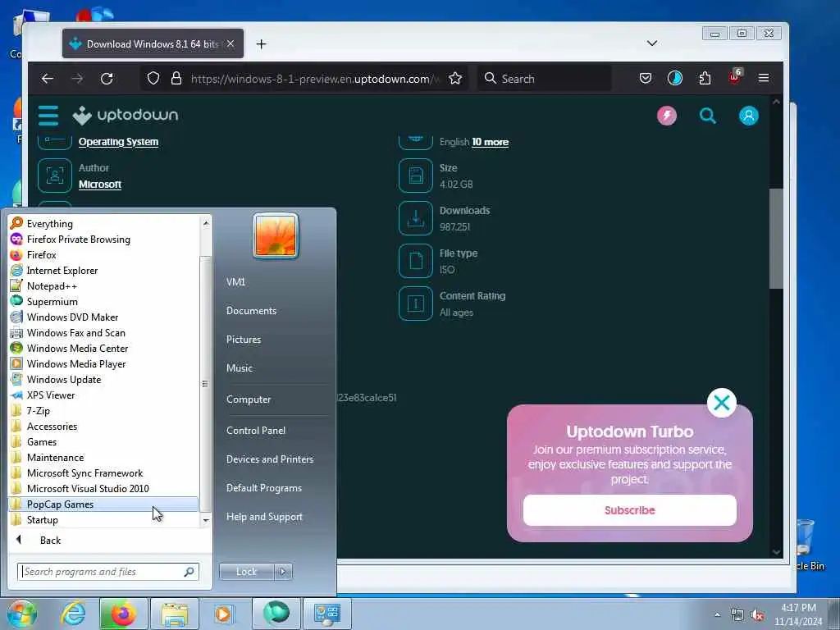Viewport: 840px width, 630px height.
Task: Open Pictures from the Start menu
Action: tap(244, 340)
